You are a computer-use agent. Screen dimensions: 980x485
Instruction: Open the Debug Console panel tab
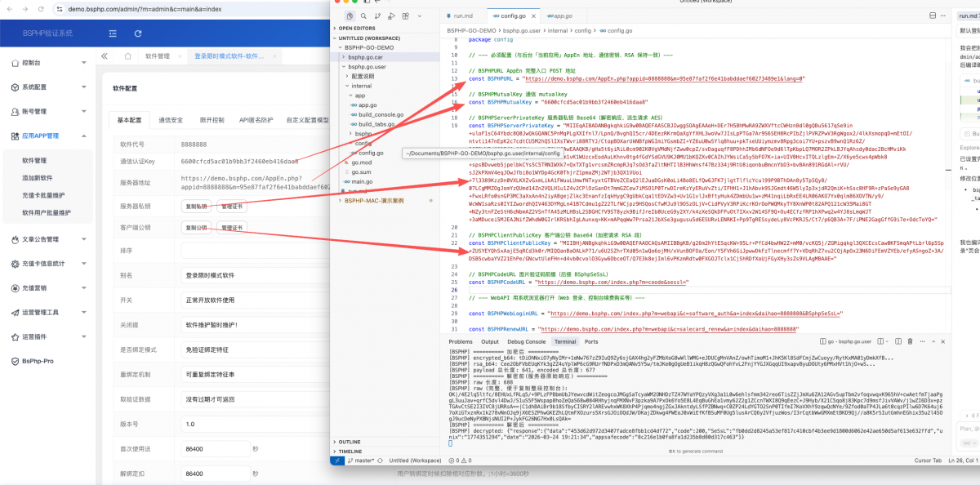click(x=527, y=341)
